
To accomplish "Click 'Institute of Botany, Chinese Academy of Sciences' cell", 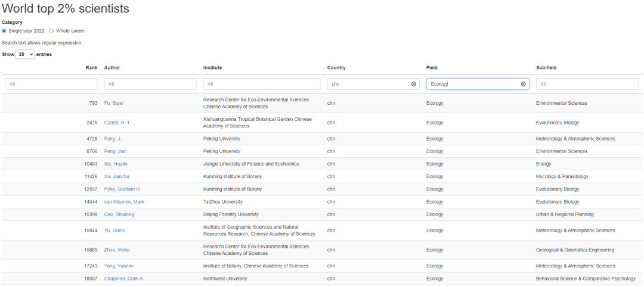I will tap(256, 266).
